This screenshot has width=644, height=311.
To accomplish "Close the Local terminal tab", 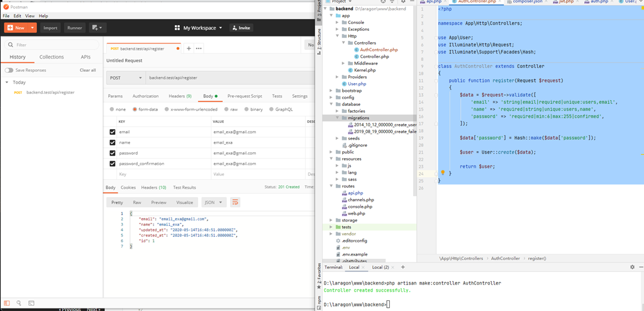I will click(363, 268).
